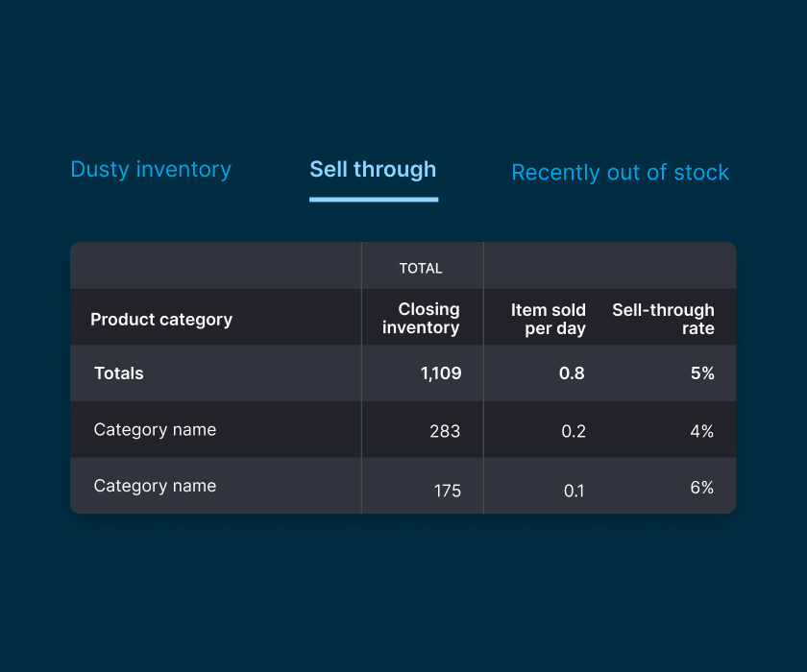Click the 175 closing inventory value
This screenshot has width=807, height=672.
click(447, 491)
